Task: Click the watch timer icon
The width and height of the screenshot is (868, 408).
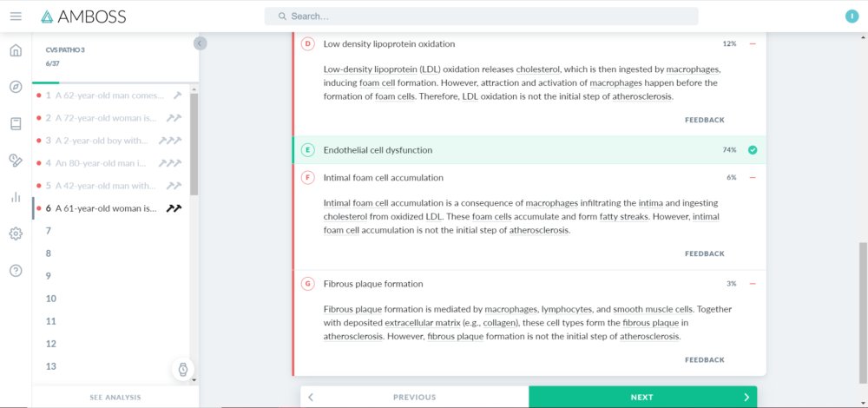Action: click(x=183, y=369)
